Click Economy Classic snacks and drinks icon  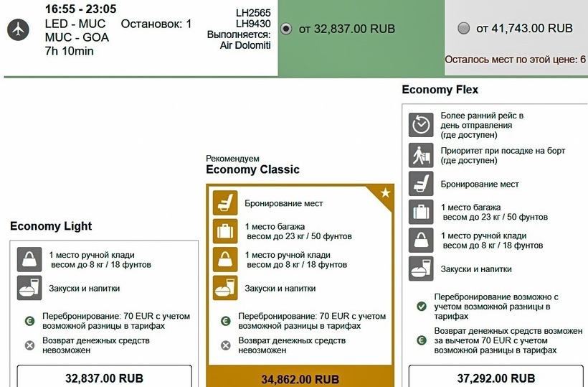(x=225, y=288)
